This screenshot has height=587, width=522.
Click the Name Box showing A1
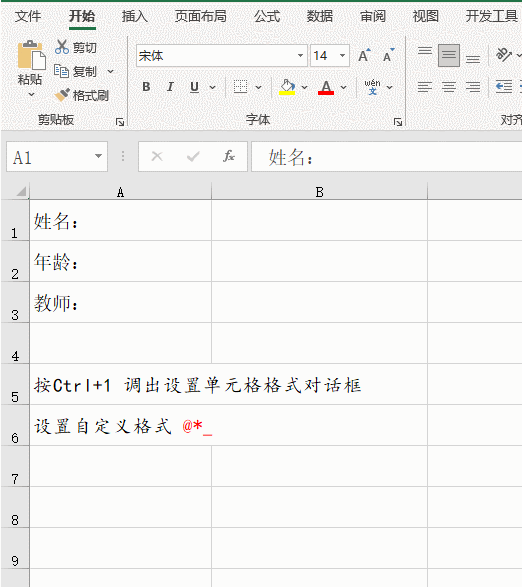pos(57,156)
